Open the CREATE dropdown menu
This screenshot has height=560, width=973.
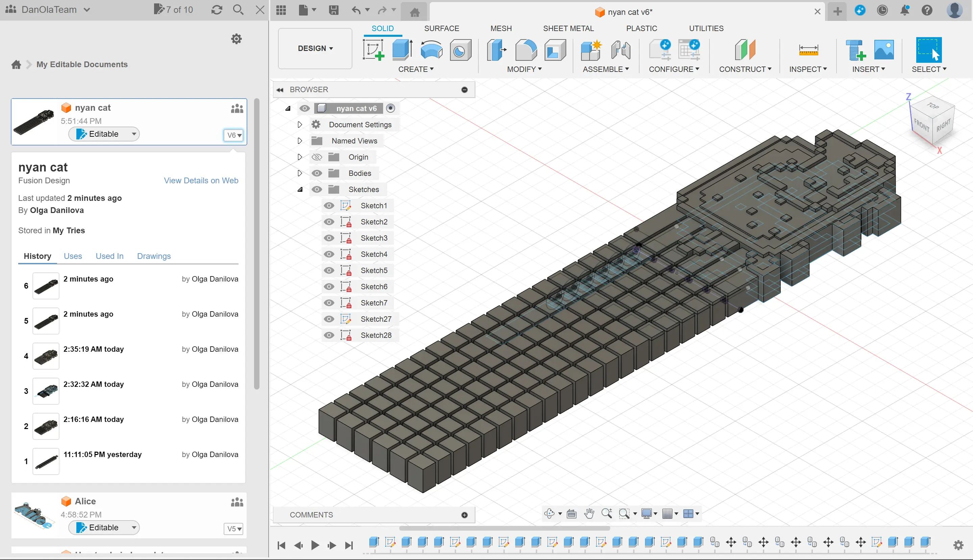[x=416, y=69]
